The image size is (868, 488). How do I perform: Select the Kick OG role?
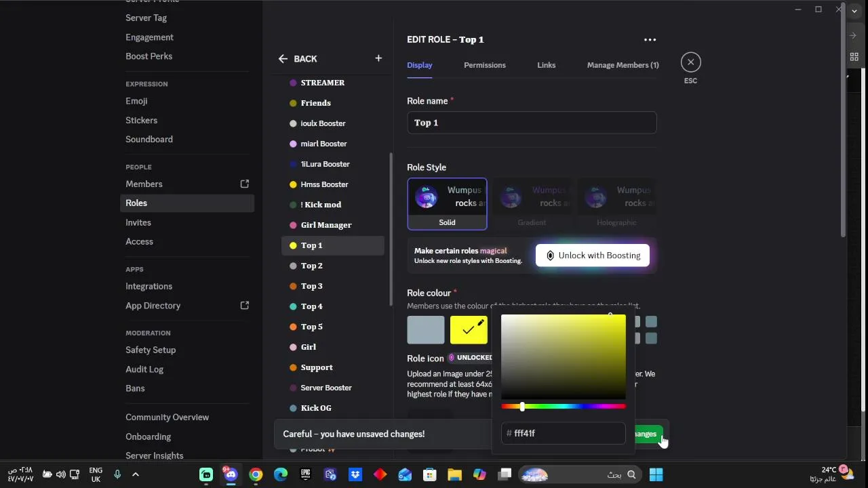(332, 408)
